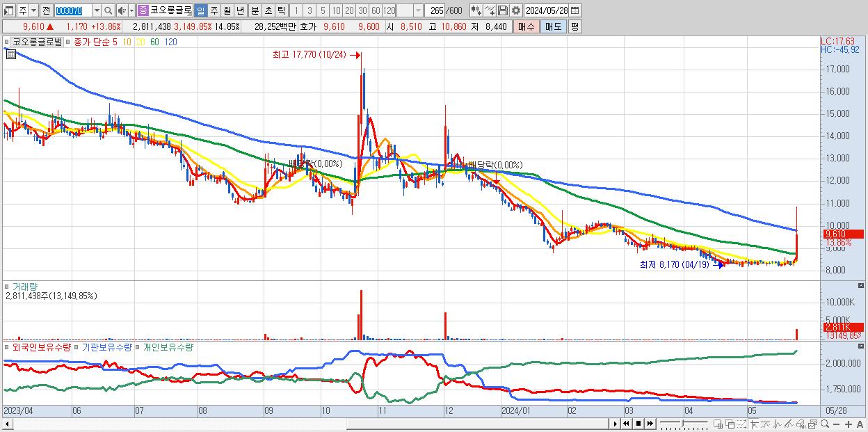Select the 10 interval button
The height and width of the screenshot is (432, 868).
tap(336, 10)
